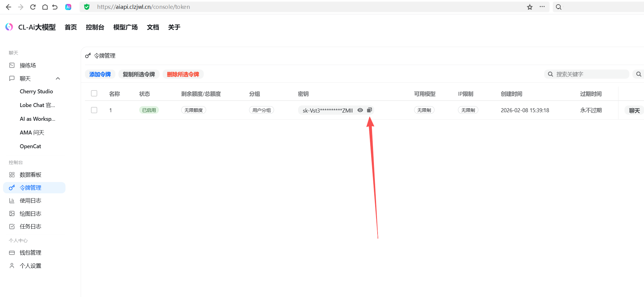The image size is (644, 297).
Task: Open 文档 in the top navigation
Action: pyautogui.click(x=153, y=27)
